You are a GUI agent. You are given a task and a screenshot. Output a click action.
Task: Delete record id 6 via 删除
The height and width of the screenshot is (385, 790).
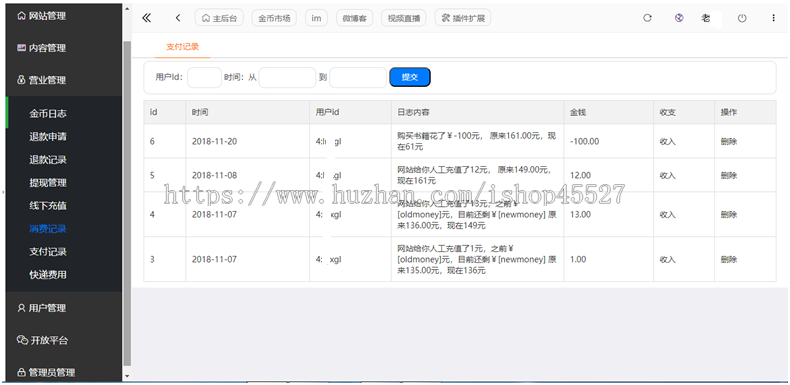point(729,142)
